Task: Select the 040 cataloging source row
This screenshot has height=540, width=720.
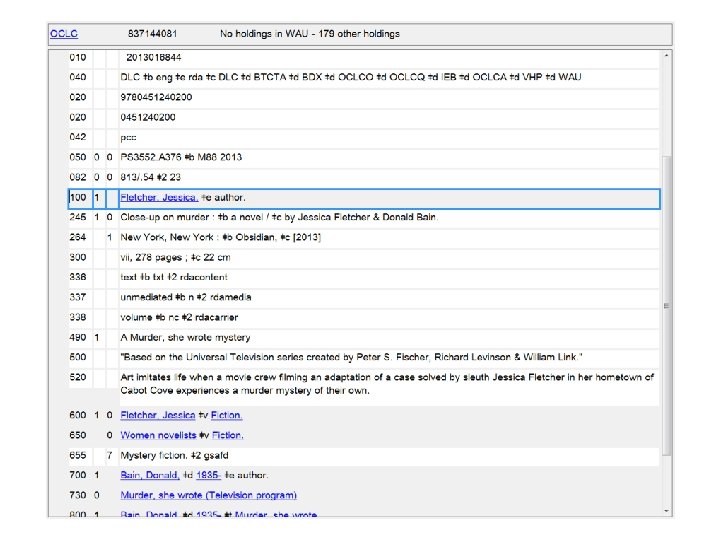Action: pyautogui.click(x=364, y=77)
